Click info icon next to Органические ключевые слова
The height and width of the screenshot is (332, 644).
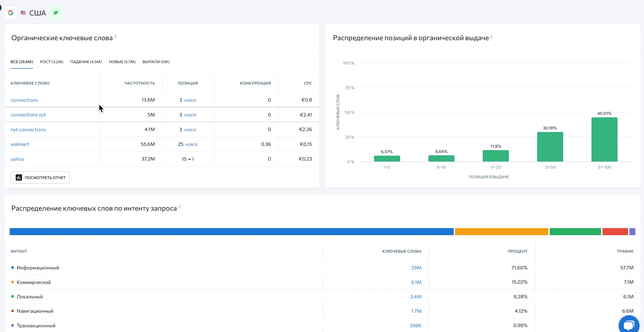coord(115,37)
